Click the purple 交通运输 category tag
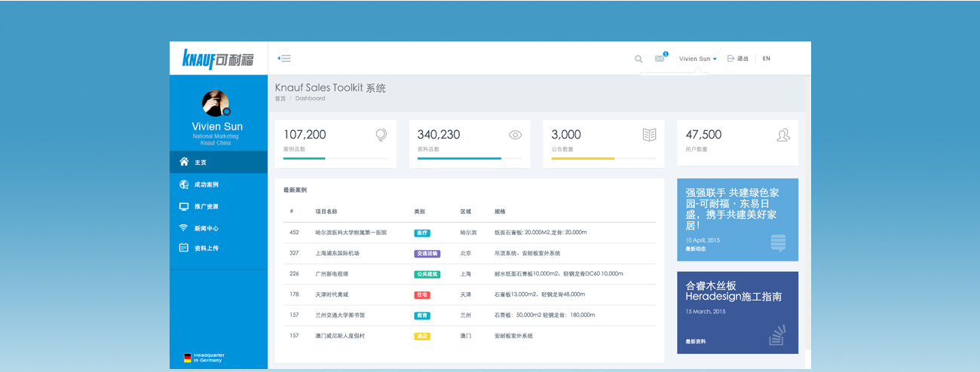 click(427, 254)
